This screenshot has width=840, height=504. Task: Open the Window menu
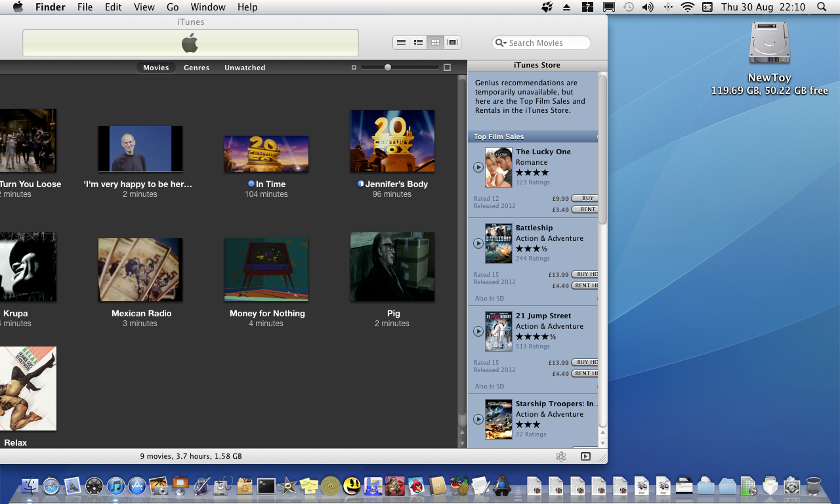(x=208, y=7)
